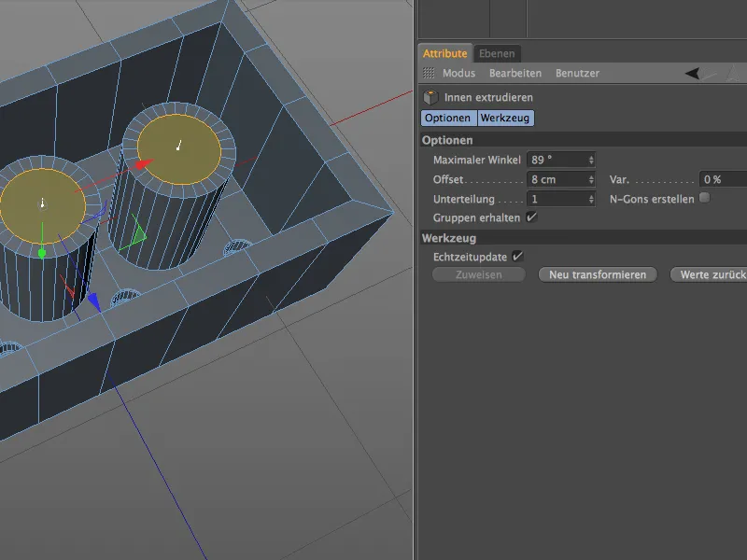Increase Maximaler Winkel using its stepper arrow
Screen dimensions: 747x560
pos(591,156)
